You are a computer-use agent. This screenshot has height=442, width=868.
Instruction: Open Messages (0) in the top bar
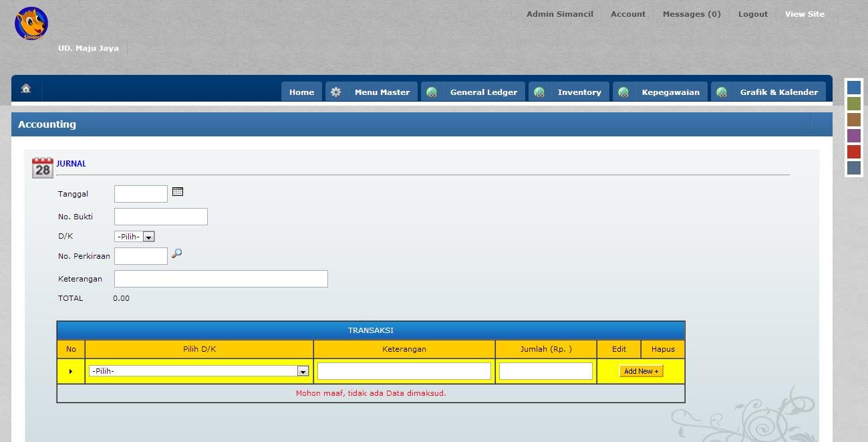click(691, 13)
